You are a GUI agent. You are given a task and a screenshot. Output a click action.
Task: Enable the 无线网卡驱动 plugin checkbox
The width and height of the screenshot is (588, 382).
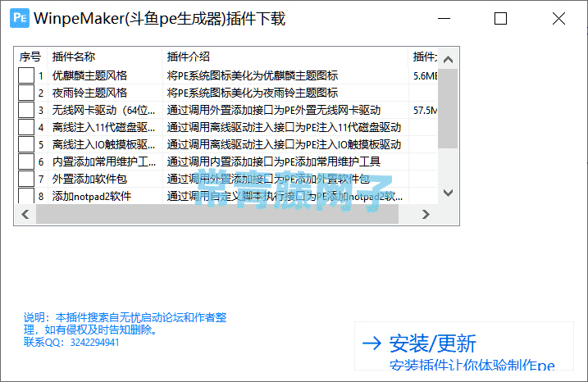26,110
